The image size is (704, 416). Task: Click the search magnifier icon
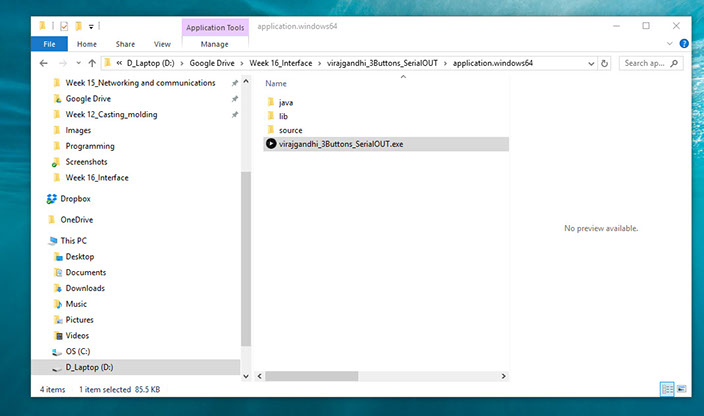click(x=674, y=63)
